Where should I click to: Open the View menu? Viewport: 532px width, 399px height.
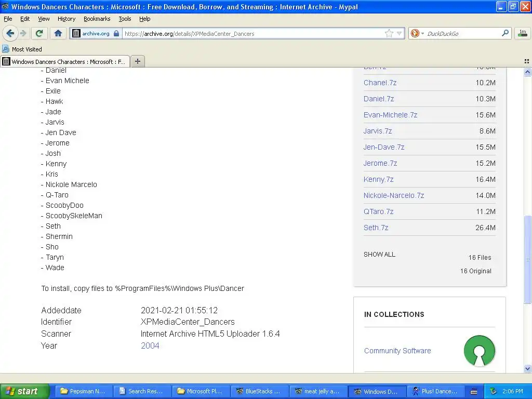click(x=44, y=19)
